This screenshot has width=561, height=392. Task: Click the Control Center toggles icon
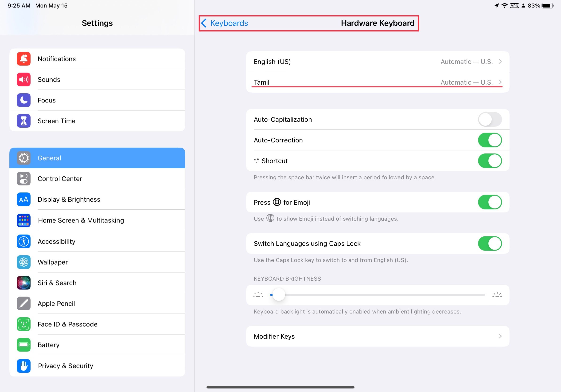pos(24,179)
